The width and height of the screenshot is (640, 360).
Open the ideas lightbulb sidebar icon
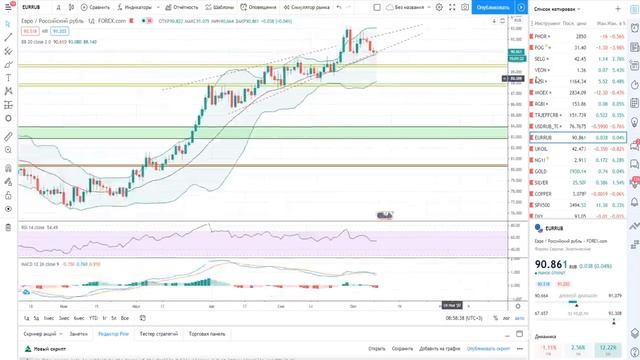(635, 122)
